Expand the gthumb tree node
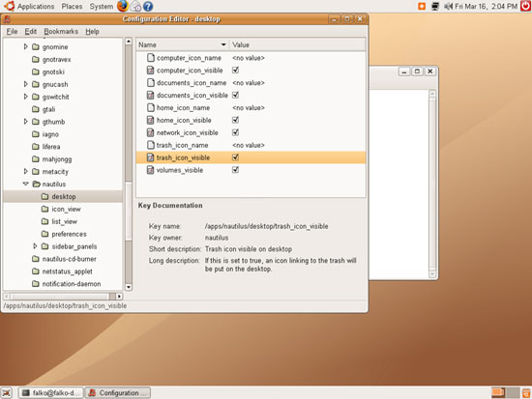 click(26, 122)
